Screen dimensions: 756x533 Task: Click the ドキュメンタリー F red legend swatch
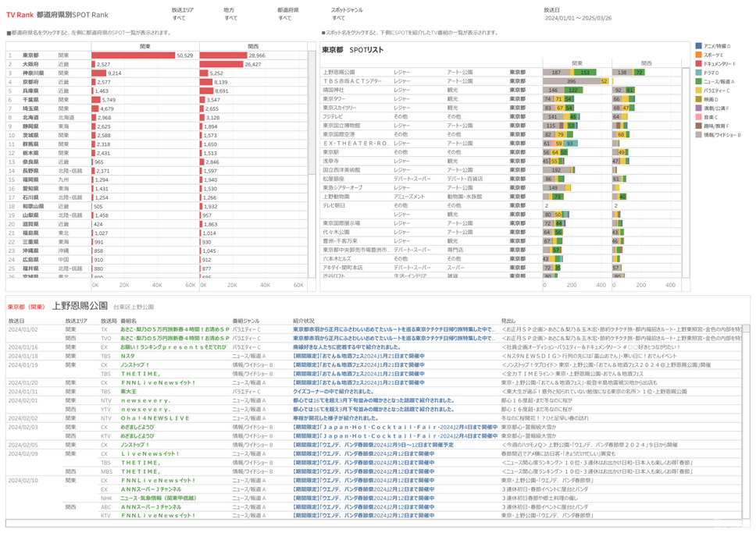point(698,63)
